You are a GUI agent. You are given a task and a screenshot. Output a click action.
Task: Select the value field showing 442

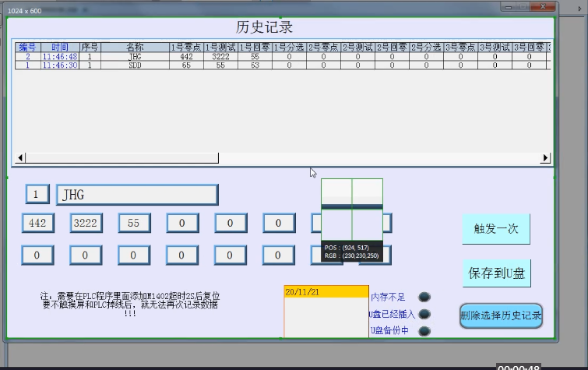pos(37,223)
